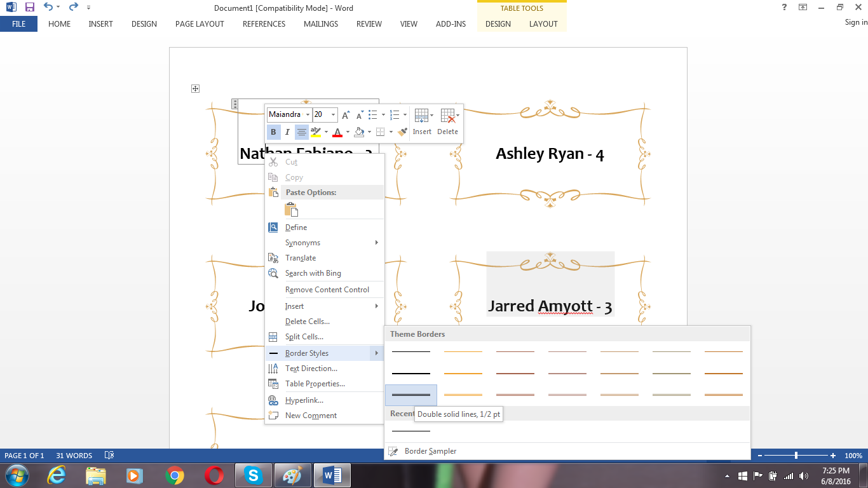Image resolution: width=868 pixels, height=488 pixels.
Task: Open the Table Tools DESIGN tab
Action: 498,24
